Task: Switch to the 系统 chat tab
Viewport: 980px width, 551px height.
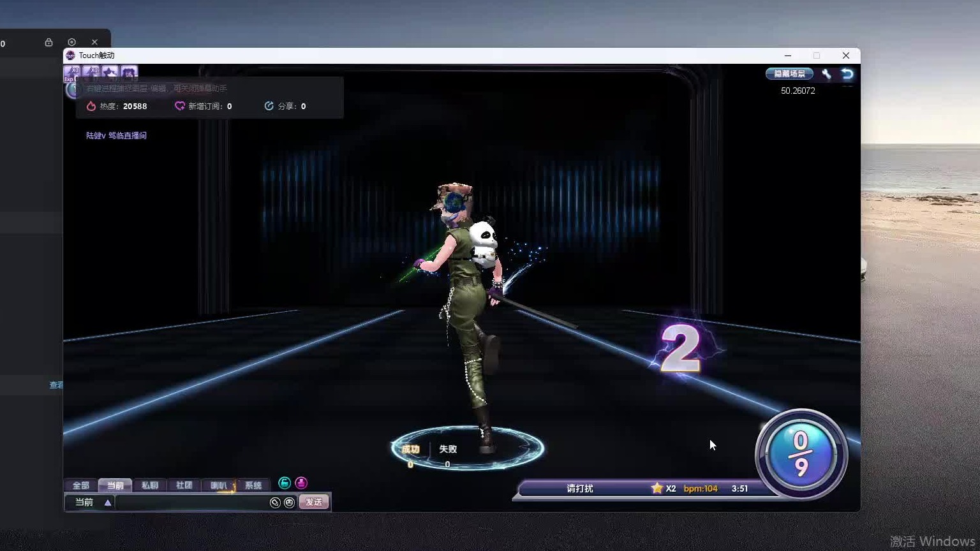Action: click(x=253, y=485)
